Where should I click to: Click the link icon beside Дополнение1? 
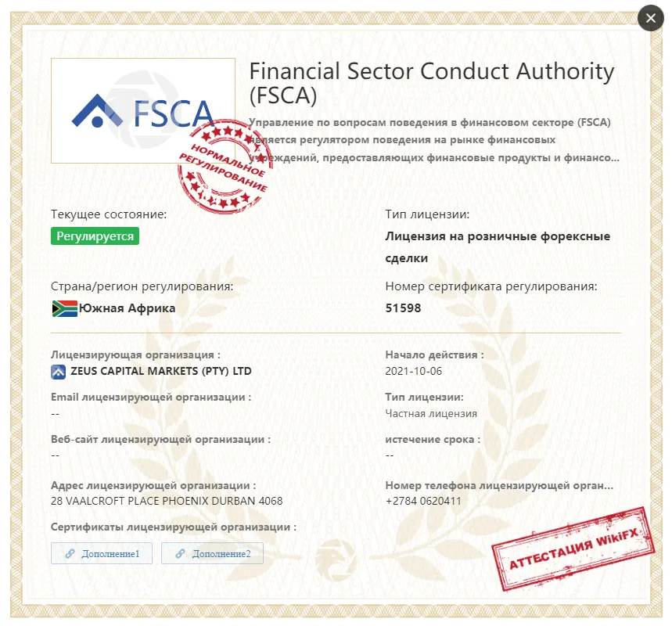pyautogui.click(x=70, y=553)
